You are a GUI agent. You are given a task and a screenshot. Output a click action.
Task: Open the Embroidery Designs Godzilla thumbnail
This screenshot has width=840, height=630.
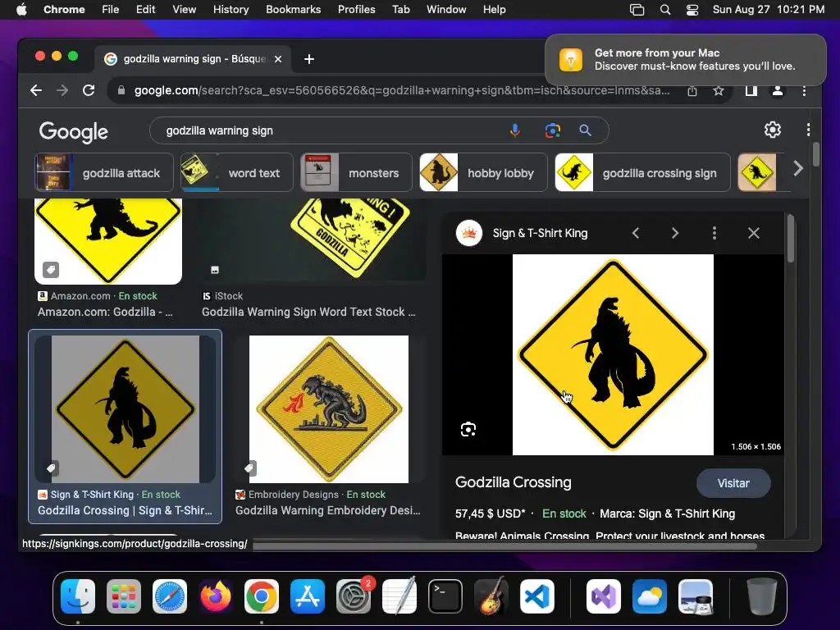tap(329, 409)
